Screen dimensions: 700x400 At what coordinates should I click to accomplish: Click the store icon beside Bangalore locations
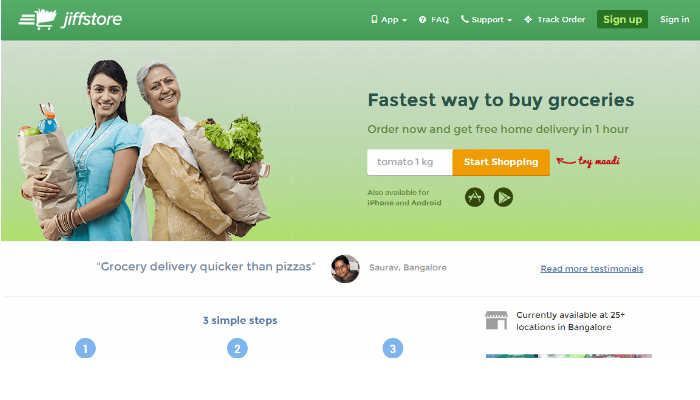point(496,321)
